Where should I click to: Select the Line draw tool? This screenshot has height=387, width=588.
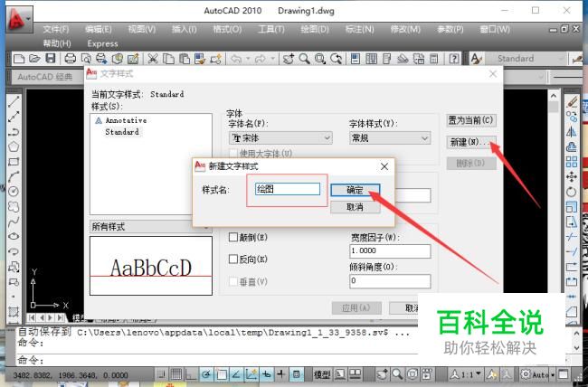[x=14, y=101]
